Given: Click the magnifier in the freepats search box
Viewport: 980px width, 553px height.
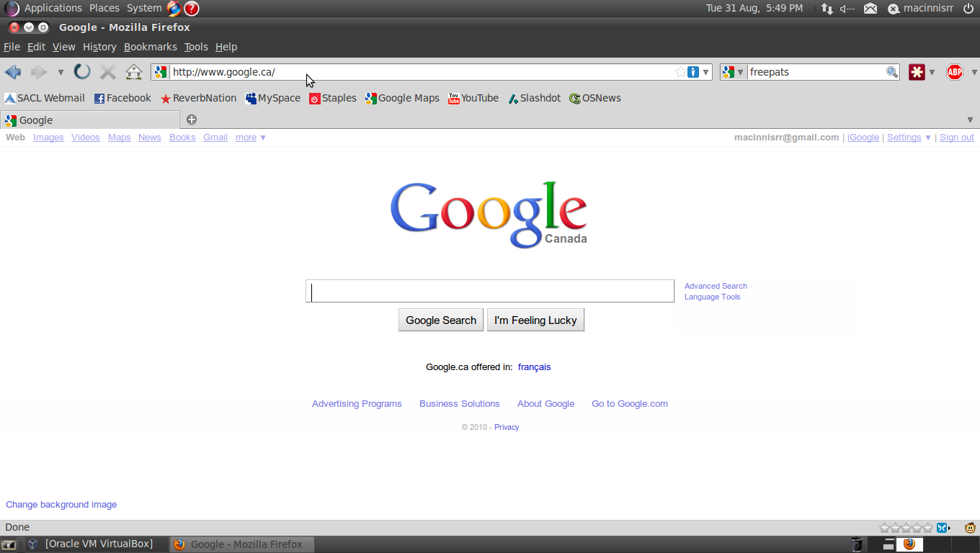Looking at the screenshot, I should click(892, 72).
